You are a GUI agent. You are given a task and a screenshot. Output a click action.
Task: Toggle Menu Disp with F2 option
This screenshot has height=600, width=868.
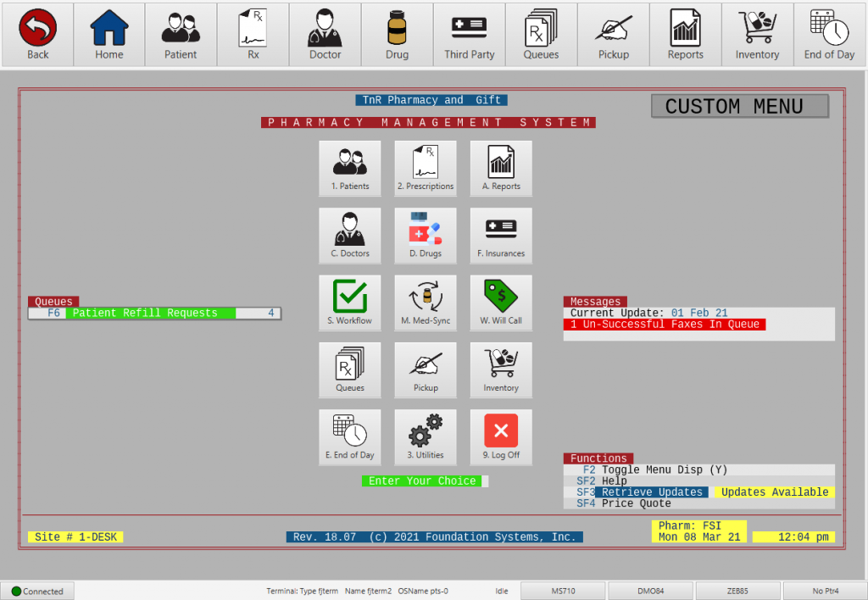632,469
